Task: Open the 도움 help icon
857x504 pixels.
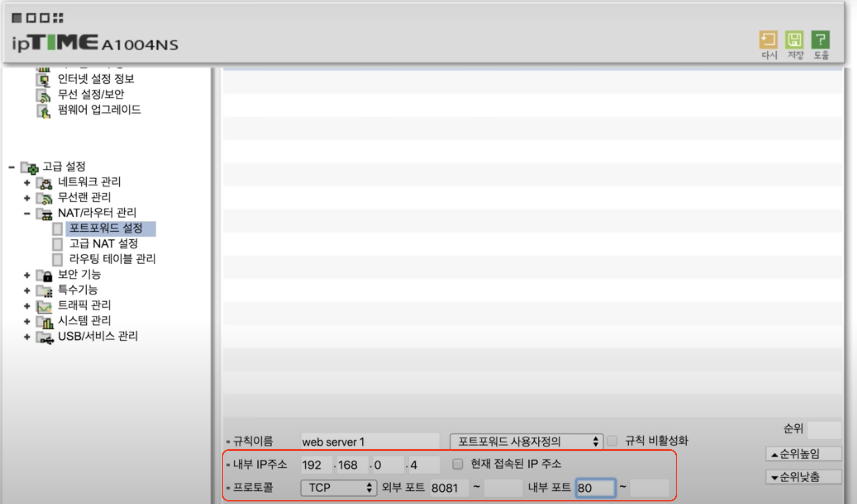Action: click(820, 40)
